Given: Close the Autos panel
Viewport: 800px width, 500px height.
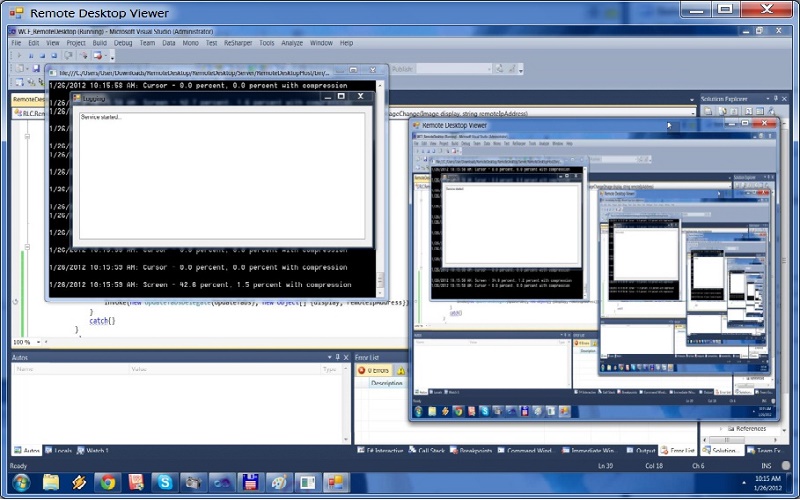Looking at the screenshot, I should click(x=346, y=357).
